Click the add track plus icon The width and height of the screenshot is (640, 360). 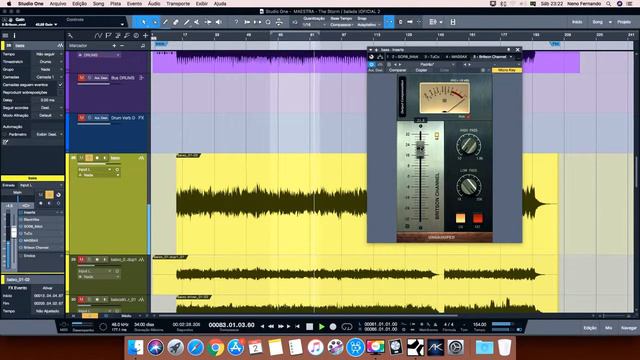point(145,36)
